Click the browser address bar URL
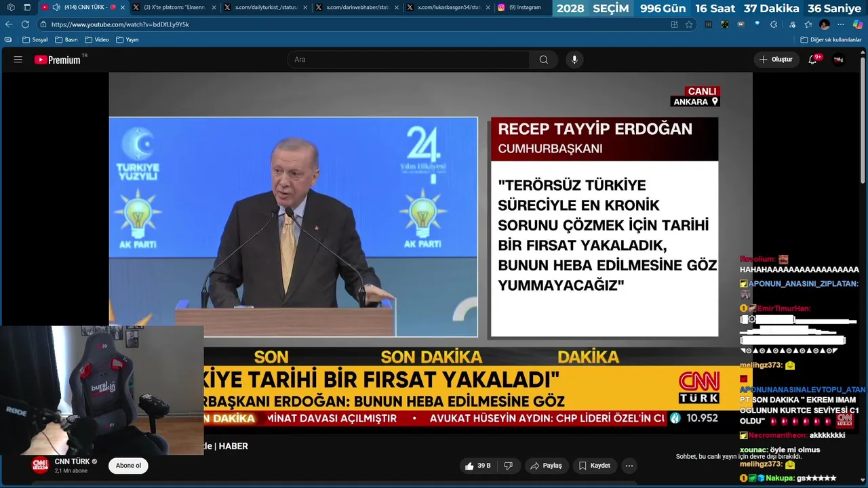This screenshot has width=868, height=488. click(x=120, y=24)
